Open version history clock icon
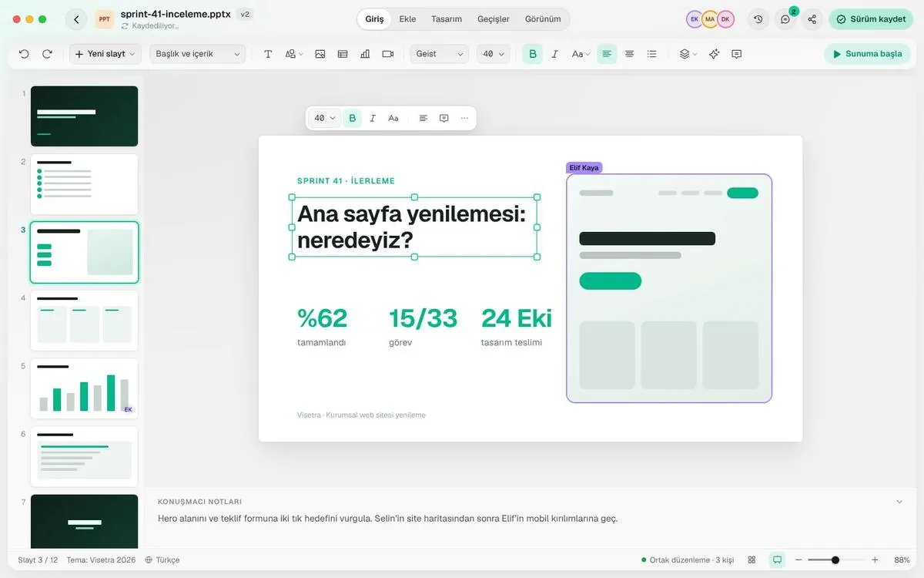The image size is (924, 578). click(758, 19)
